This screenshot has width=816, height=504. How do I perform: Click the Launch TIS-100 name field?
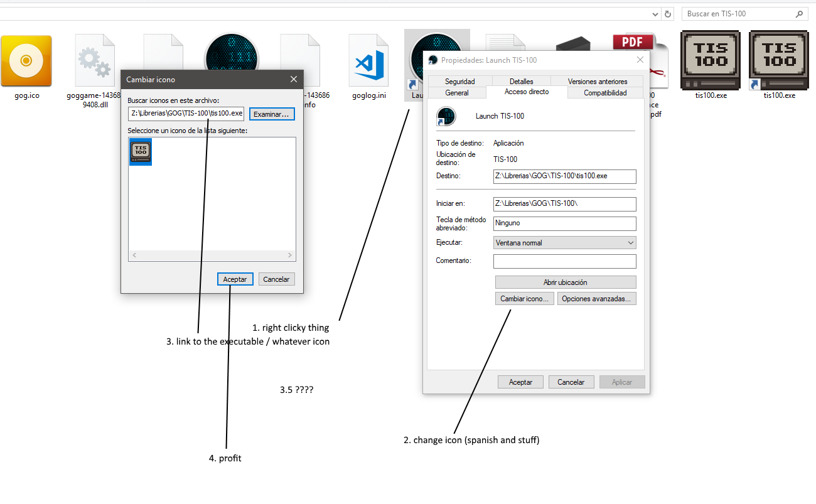point(500,116)
